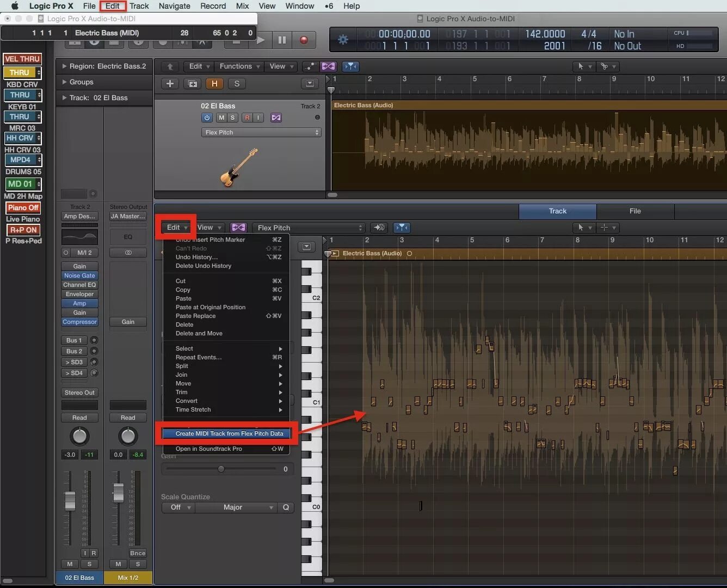Click the up-arrow hierarchy button in Tracks area
Image resolution: width=727 pixels, height=588 pixels.
click(170, 66)
